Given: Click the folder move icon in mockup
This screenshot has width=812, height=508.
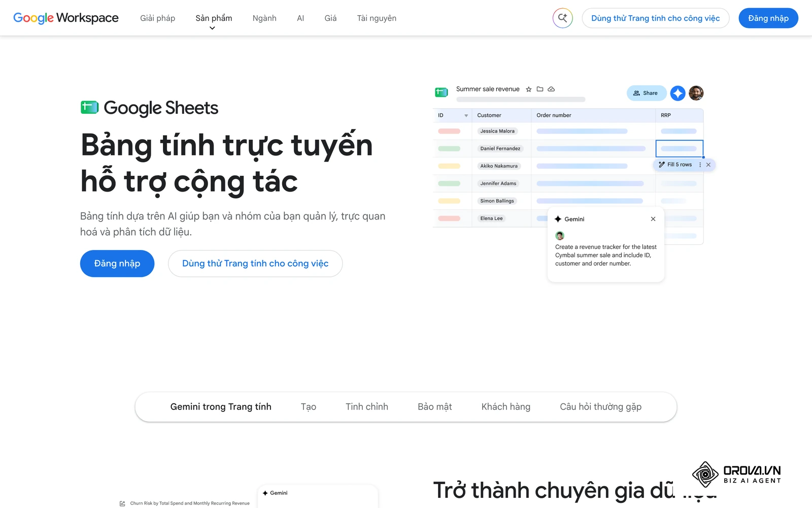Looking at the screenshot, I should point(540,89).
